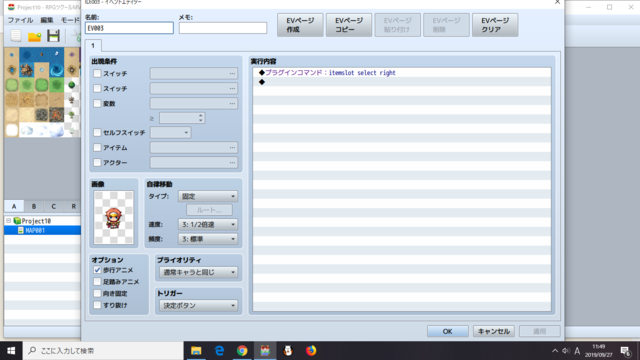Select the プラグインコマンド itemslot select right line
640x360 pixels.
pyautogui.click(x=402, y=73)
